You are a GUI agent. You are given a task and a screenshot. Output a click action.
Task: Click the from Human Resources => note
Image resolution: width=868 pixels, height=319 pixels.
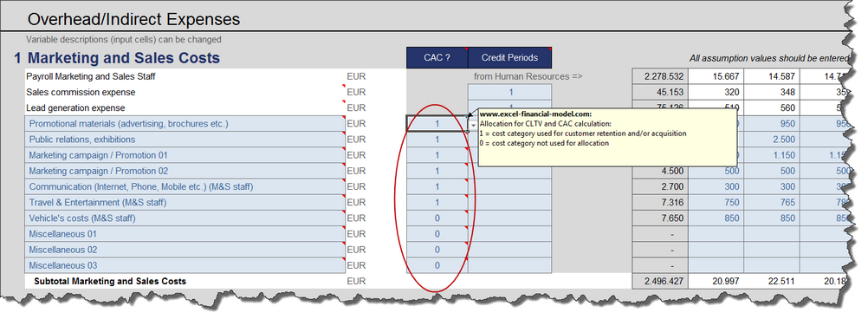[x=528, y=76]
